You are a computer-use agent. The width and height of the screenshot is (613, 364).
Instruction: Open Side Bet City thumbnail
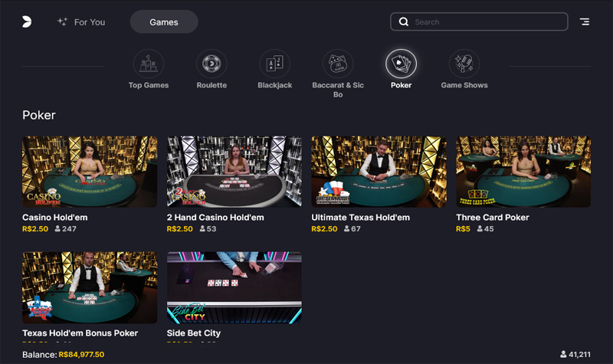click(x=234, y=287)
